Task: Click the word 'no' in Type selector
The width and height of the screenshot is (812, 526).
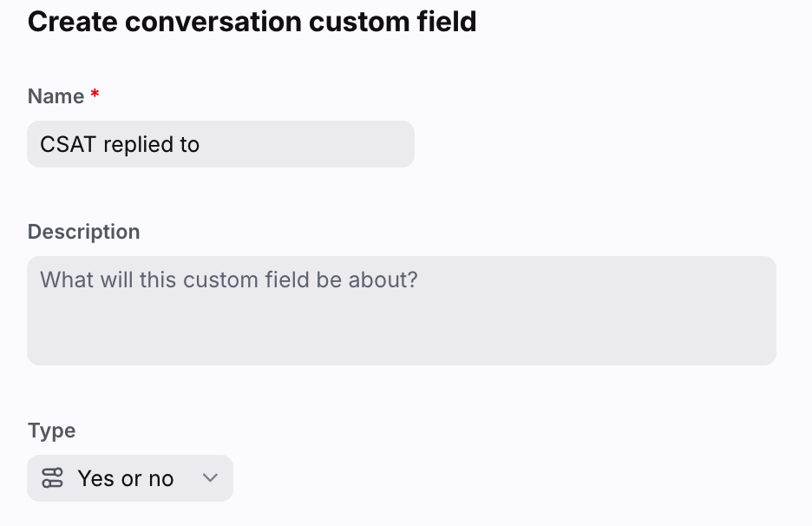Action: point(161,479)
